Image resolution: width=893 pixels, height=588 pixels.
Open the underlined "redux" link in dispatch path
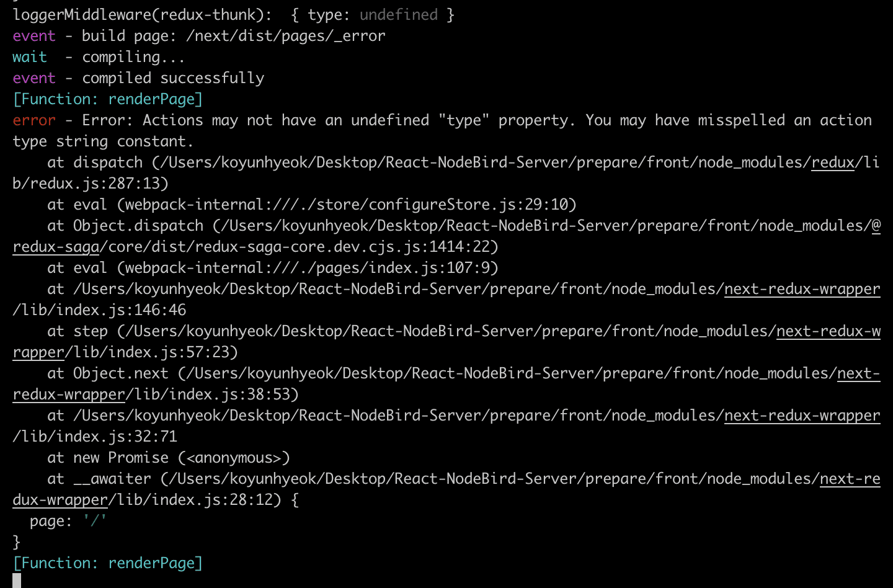(x=833, y=163)
